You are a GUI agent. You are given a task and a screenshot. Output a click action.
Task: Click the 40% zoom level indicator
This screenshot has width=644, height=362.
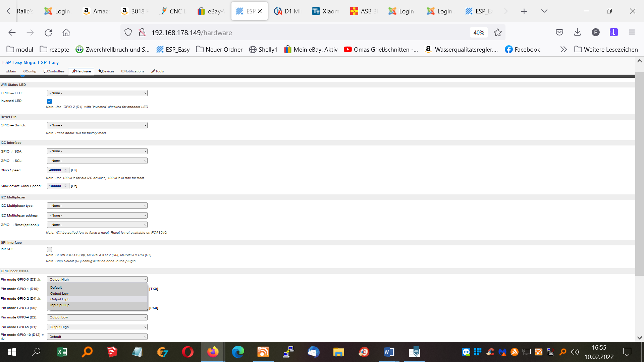click(479, 33)
